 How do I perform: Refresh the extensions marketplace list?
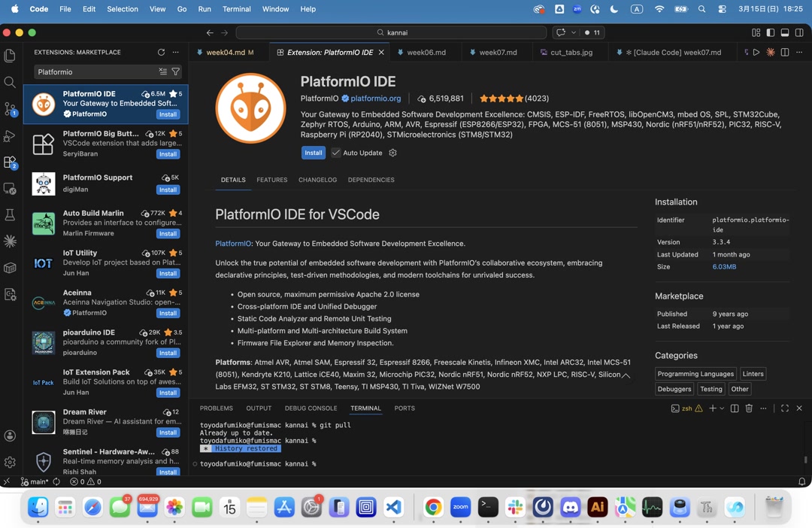[x=160, y=52]
